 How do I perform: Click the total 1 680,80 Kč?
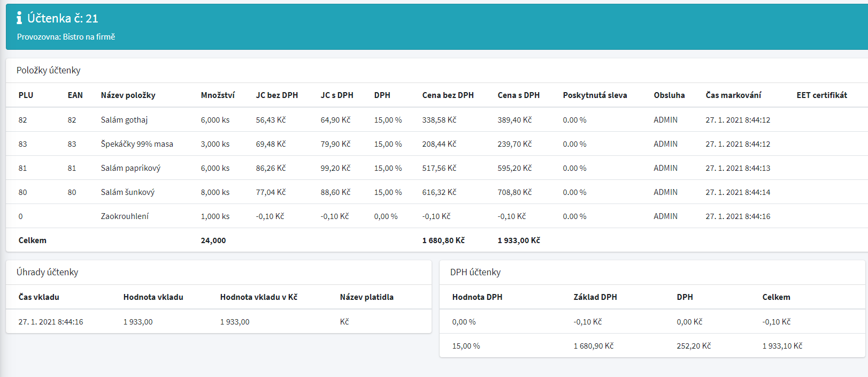443,240
